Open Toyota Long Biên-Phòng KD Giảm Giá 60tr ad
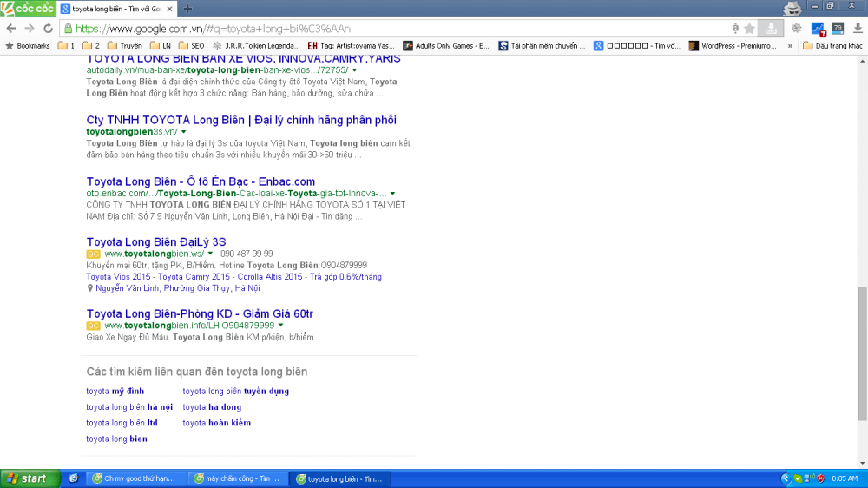This screenshot has width=868, height=488. (200, 314)
